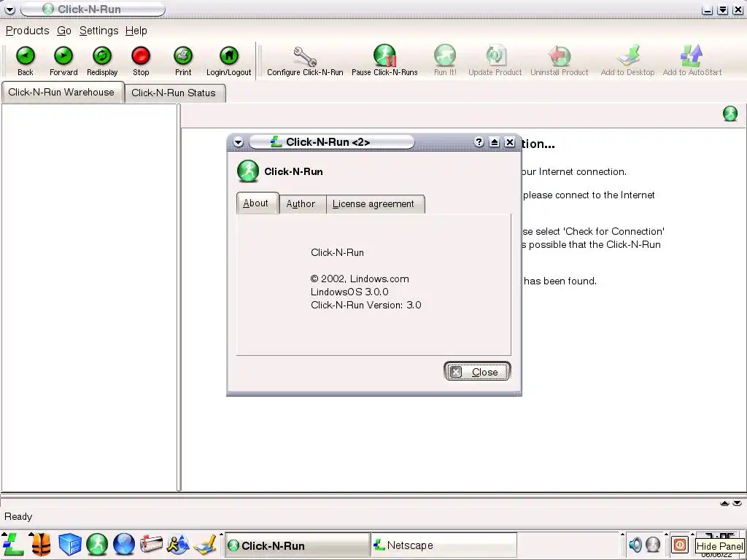Open the Go menu
Image resolution: width=747 pixels, height=560 pixels.
(x=64, y=31)
